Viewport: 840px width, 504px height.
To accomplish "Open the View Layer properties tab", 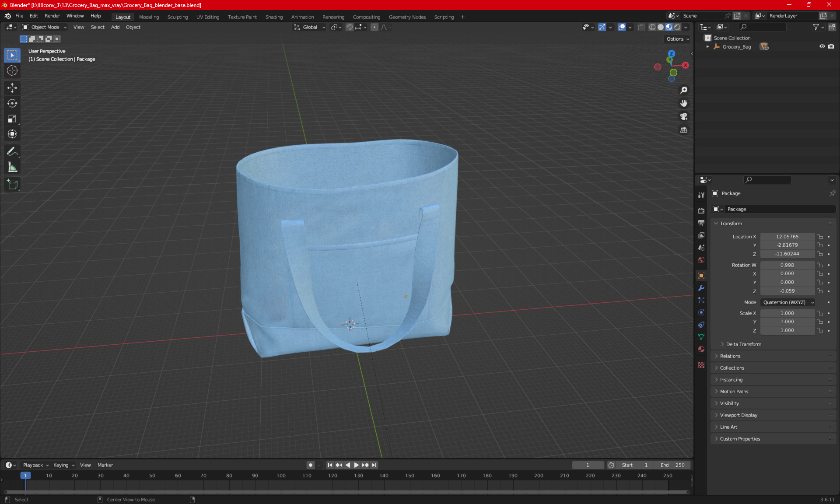I will pos(701,235).
